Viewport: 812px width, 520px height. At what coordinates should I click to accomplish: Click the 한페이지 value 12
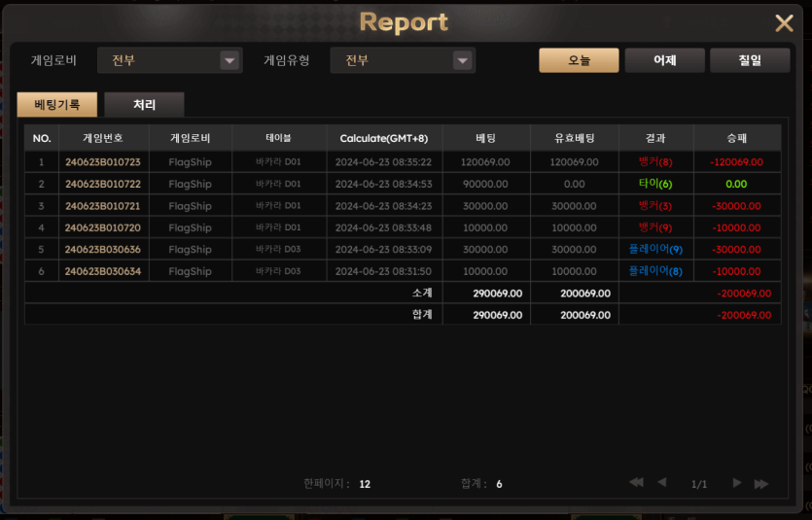click(365, 484)
